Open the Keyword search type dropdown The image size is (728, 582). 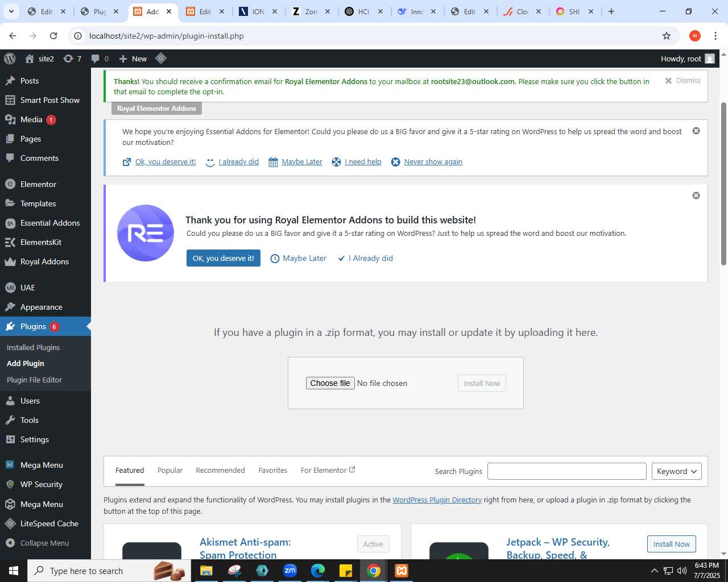677,471
